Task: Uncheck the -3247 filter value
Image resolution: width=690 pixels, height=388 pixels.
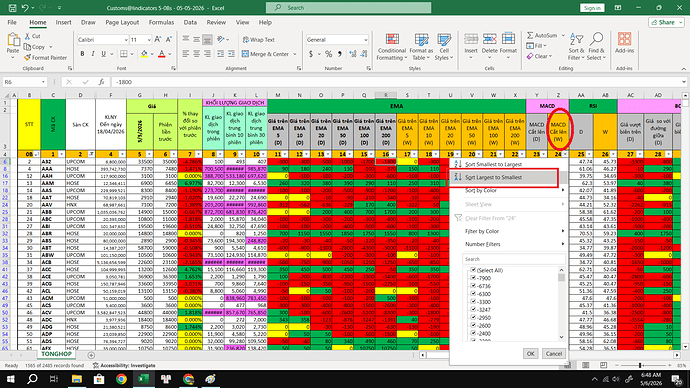Action: (x=473, y=310)
